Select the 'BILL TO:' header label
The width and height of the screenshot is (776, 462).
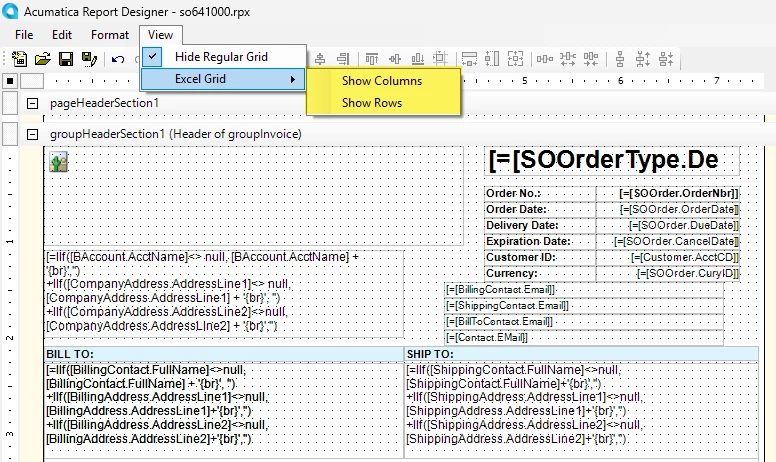[x=224, y=354]
